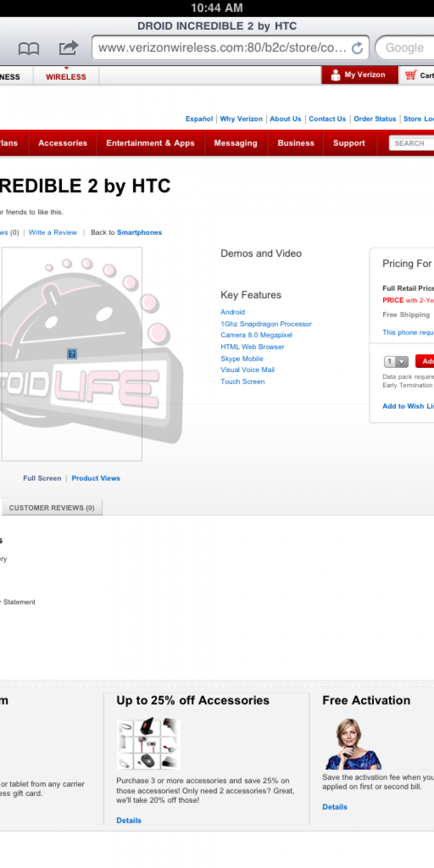Click the accessories thumbnail image
This screenshot has width=434, height=868.
[148, 743]
